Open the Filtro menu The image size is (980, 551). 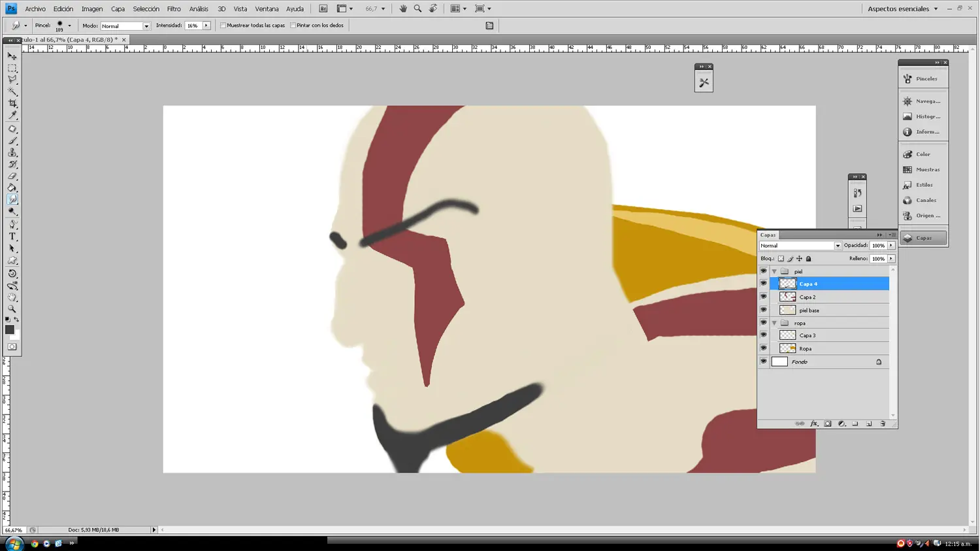(x=174, y=9)
